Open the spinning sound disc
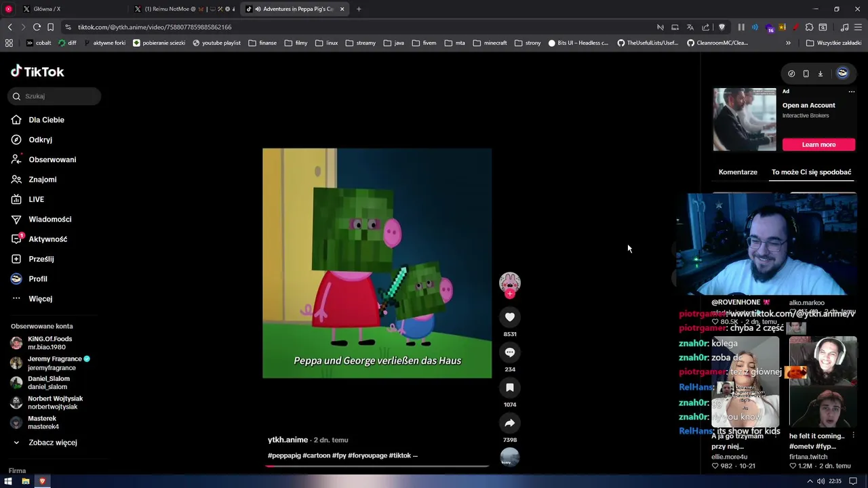Viewport: 868px width, 488px height. (510, 457)
